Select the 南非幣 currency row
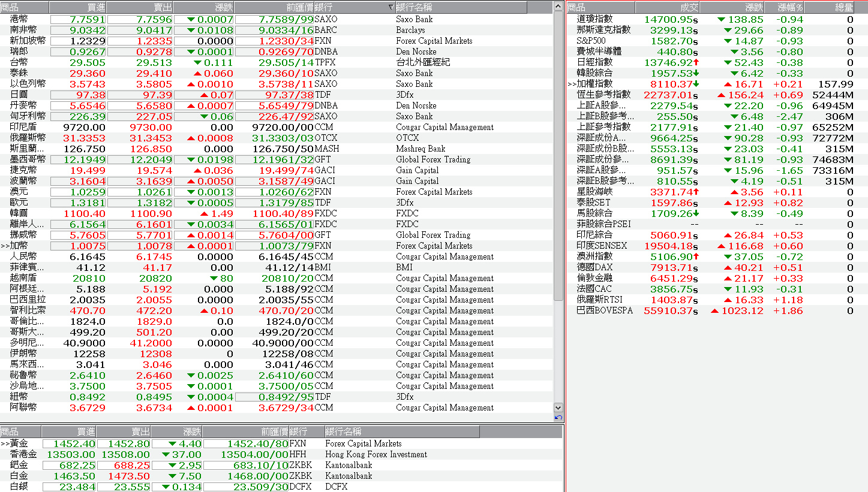The height and width of the screenshot is (492, 868). tap(276, 30)
